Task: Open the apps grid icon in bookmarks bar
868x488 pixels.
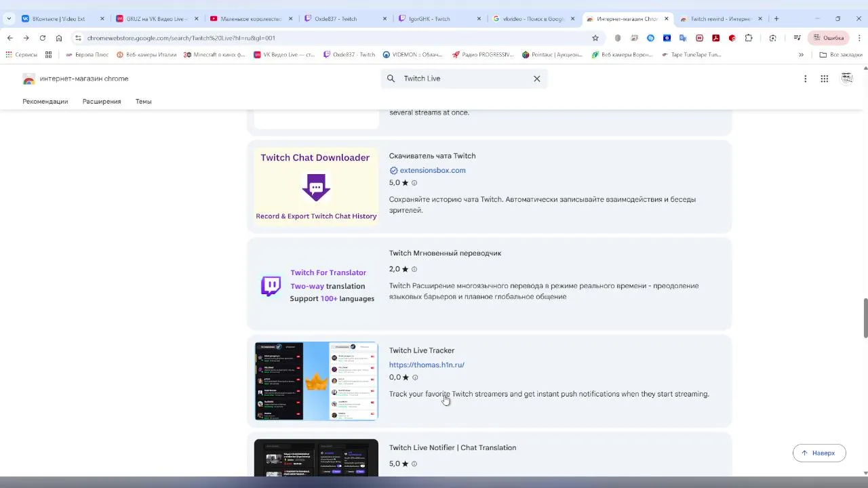Action: click(48, 54)
